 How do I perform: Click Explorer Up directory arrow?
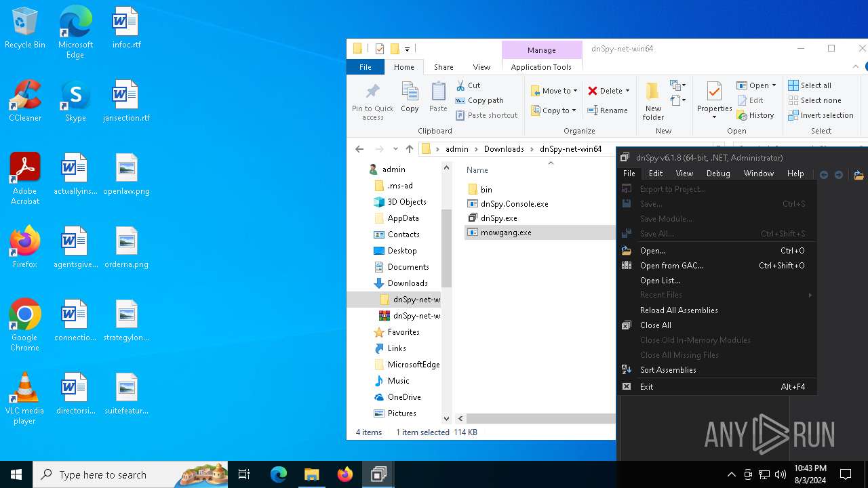pyautogui.click(x=409, y=149)
